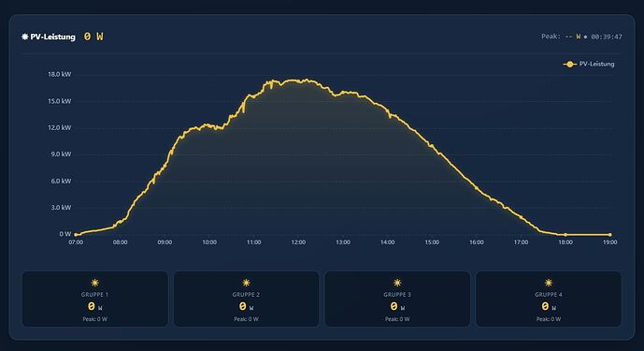Click the 11:00 time axis label

point(254,242)
